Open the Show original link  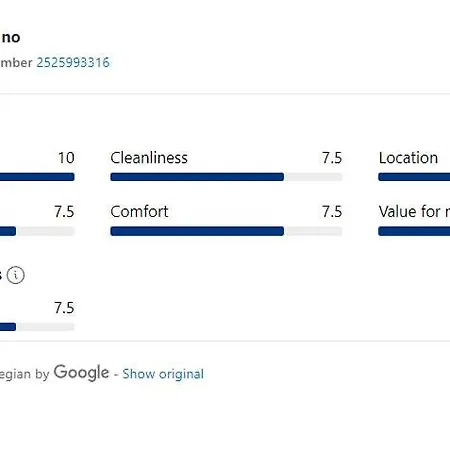(x=163, y=374)
